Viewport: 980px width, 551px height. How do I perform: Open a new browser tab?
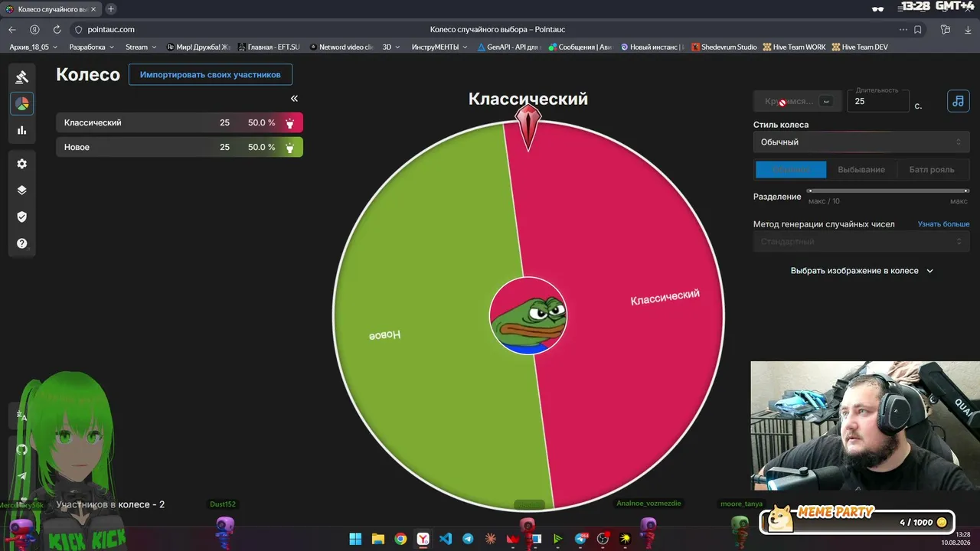[x=111, y=9]
